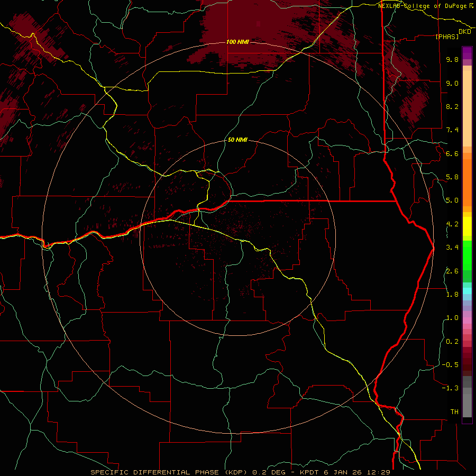This screenshot has height=476, width=476.
Task: Click the 50 NMI range ring label
Action: (x=237, y=140)
